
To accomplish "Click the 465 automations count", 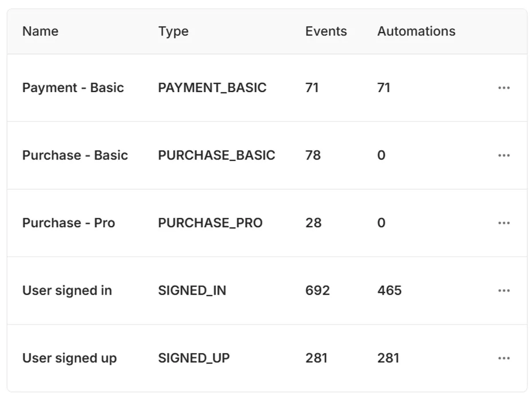I will [389, 291].
